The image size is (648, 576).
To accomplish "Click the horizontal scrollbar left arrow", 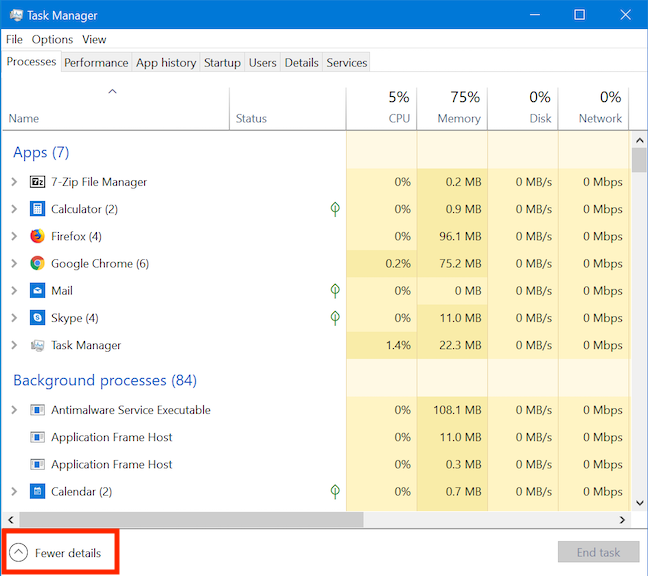I will coord(11,520).
